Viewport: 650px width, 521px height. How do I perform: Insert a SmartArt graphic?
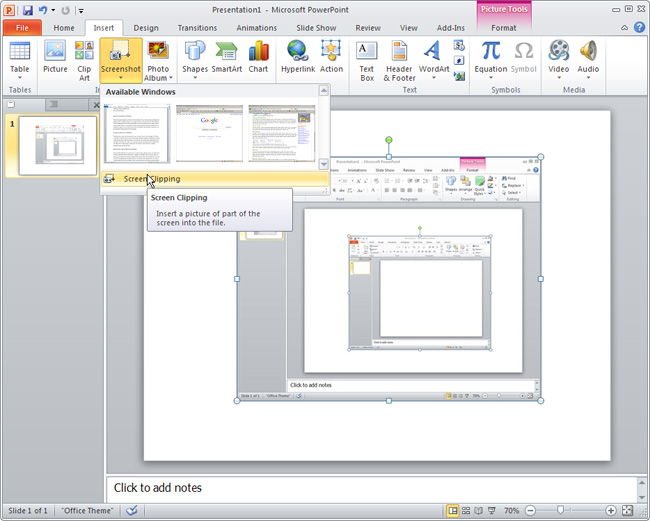pyautogui.click(x=227, y=57)
